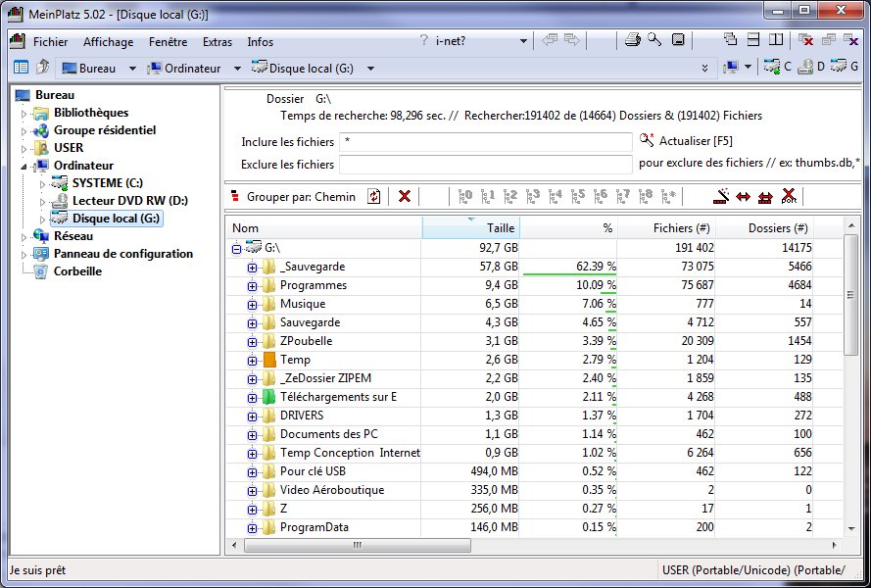The image size is (871, 588).
Task: Collapse the G:\ root node
Action: [x=237, y=249]
